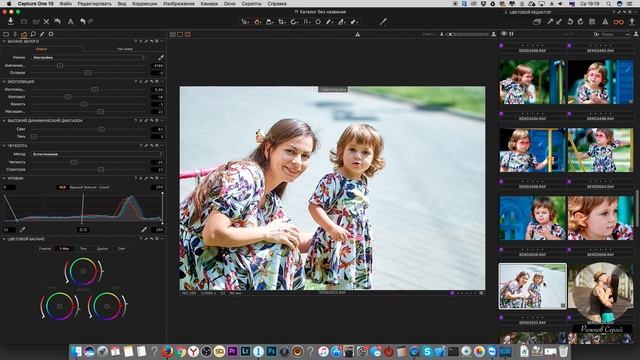Screen dimensions: 640x360
Task: Click the orange proofing glasses icon
Action: click(x=619, y=22)
